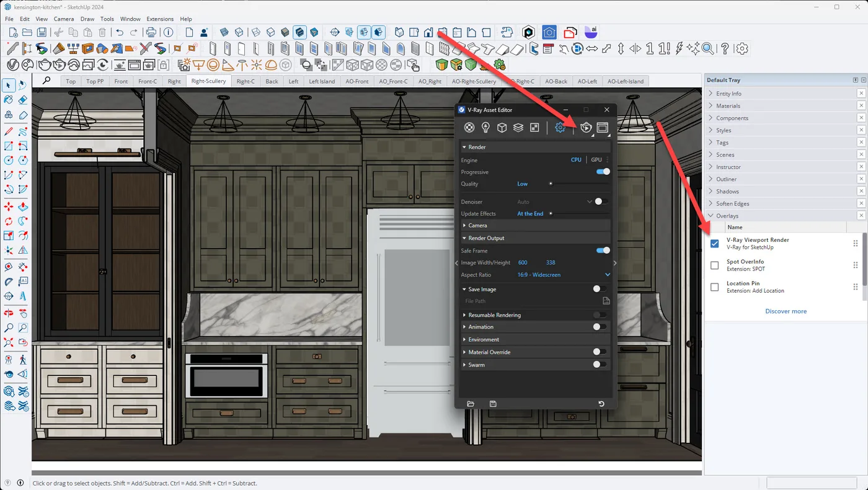Enable the Spot OverInfo overlay

click(x=714, y=265)
